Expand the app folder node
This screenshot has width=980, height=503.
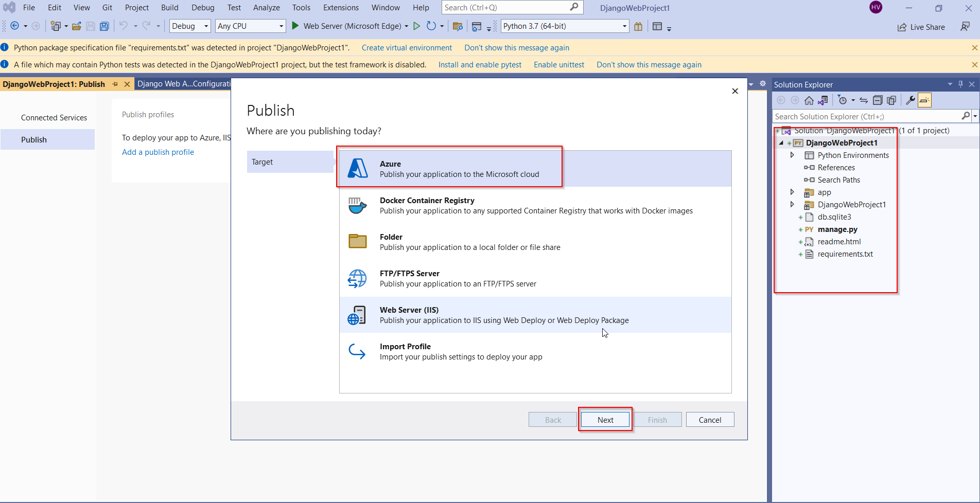[x=792, y=192]
